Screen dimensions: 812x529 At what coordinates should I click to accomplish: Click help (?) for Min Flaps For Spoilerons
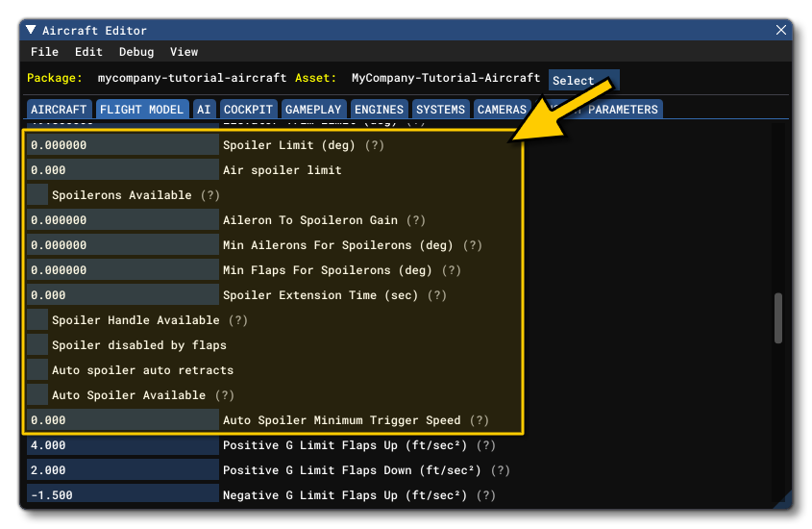452,270
